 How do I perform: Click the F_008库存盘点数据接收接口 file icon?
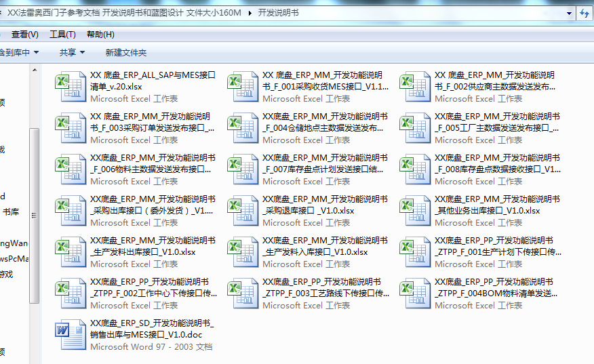tap(416, 169)
